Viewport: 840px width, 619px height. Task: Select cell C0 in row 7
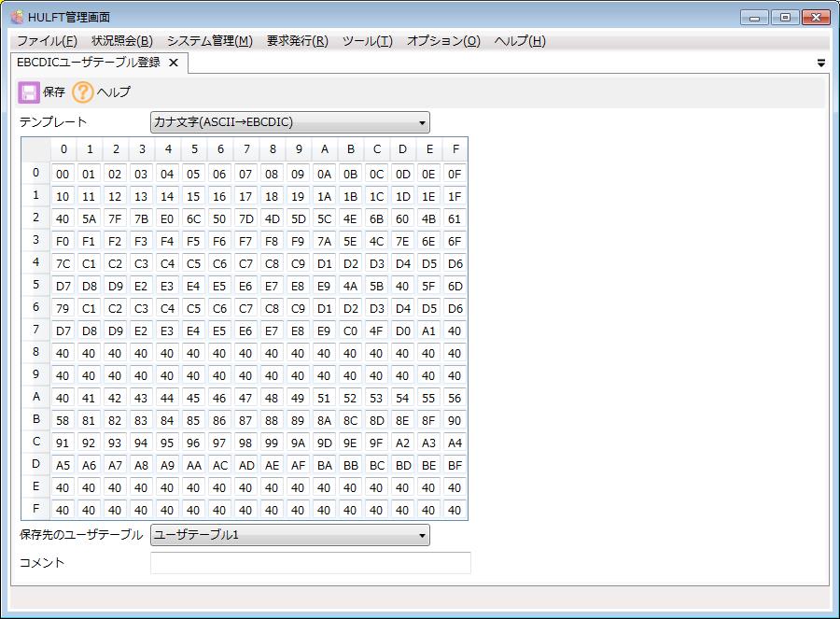(x=350, y=331)
